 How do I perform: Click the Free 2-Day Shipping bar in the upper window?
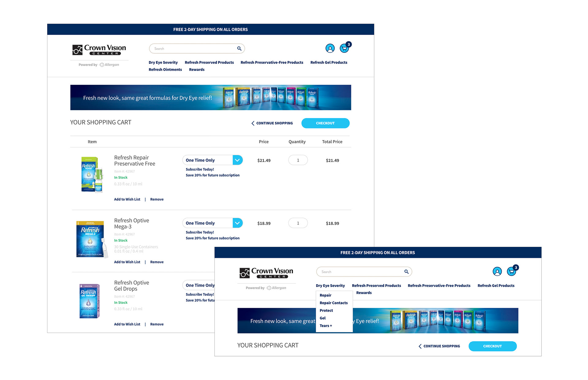(x=211, y=29)
